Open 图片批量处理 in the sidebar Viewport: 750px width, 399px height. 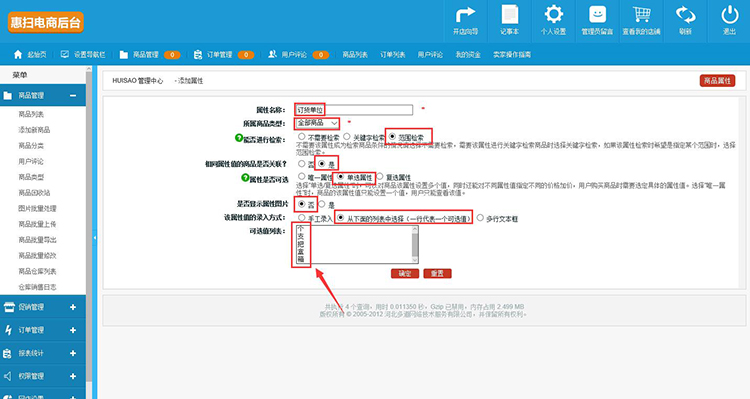(x=37, y=209)
